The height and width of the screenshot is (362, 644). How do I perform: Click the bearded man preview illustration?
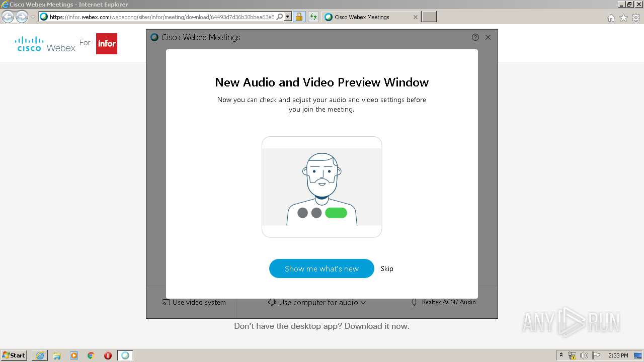pyautogui.click(x=322, y=187)
